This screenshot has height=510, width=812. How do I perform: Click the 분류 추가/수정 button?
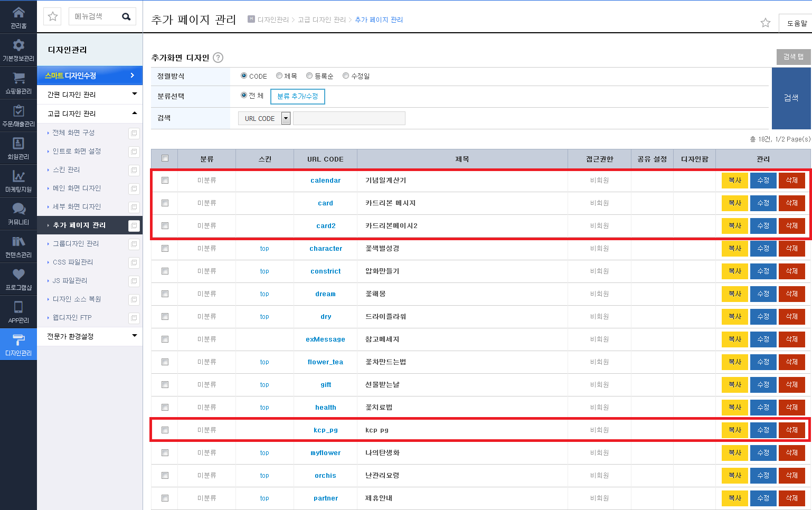[x=298, y=97]
